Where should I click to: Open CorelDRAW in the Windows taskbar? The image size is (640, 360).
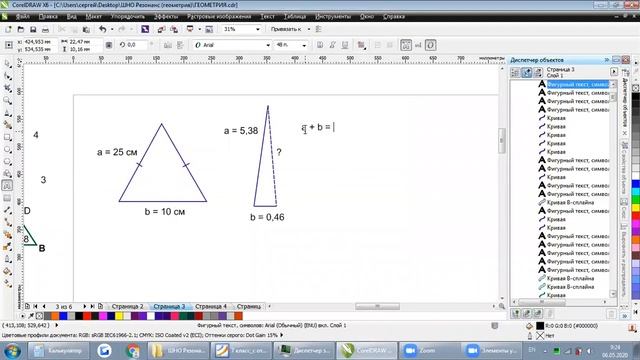[367, 351]
